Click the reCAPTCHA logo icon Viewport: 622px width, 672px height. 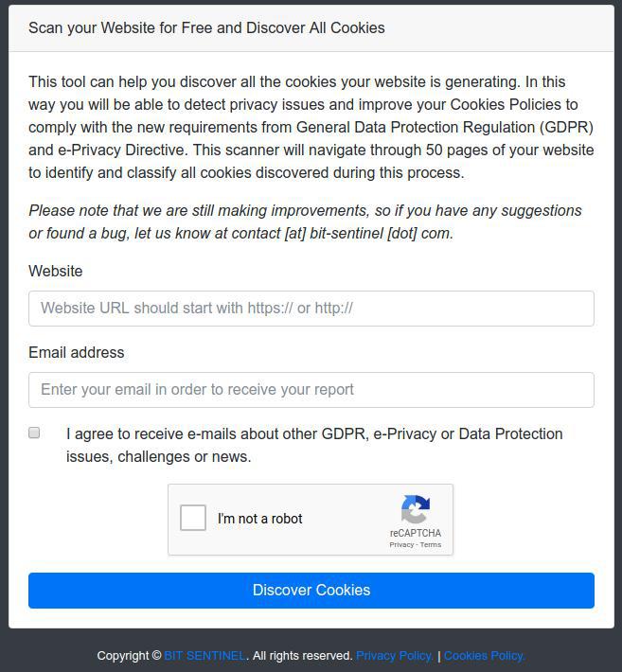[416, 509]
